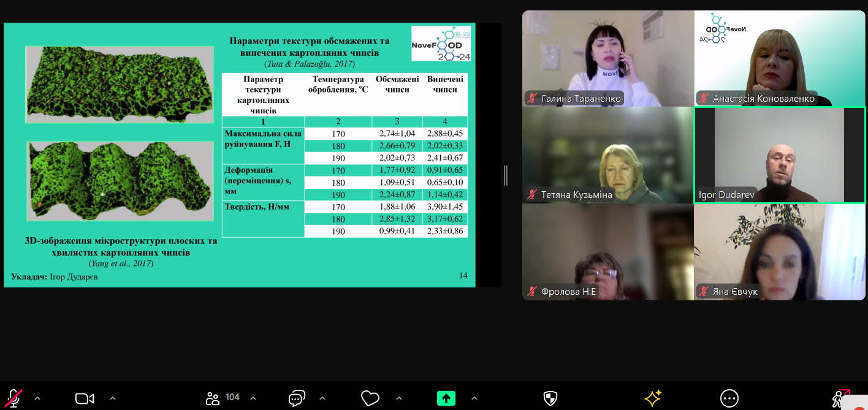Select Igor Dudarev's highlighted video tile

780,155
